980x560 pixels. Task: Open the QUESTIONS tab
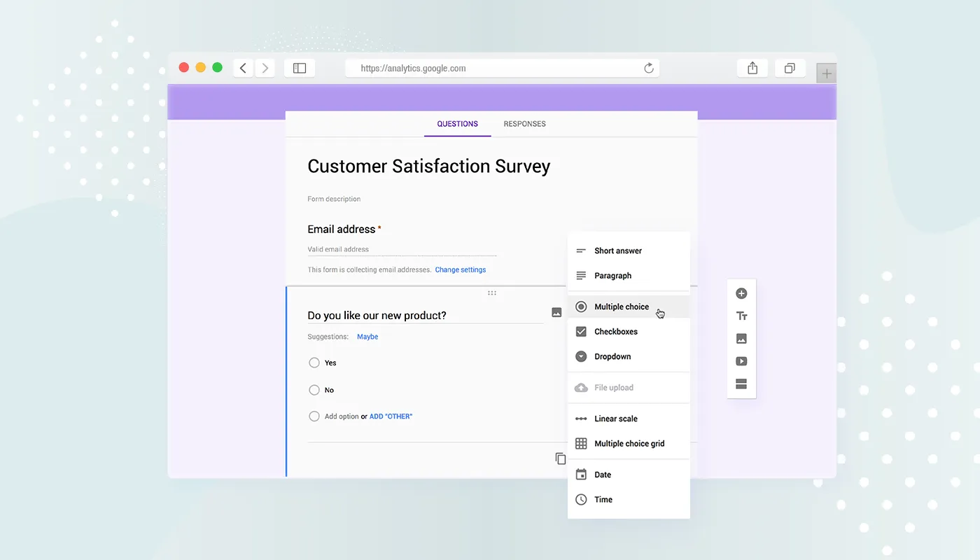click(457, 124)
